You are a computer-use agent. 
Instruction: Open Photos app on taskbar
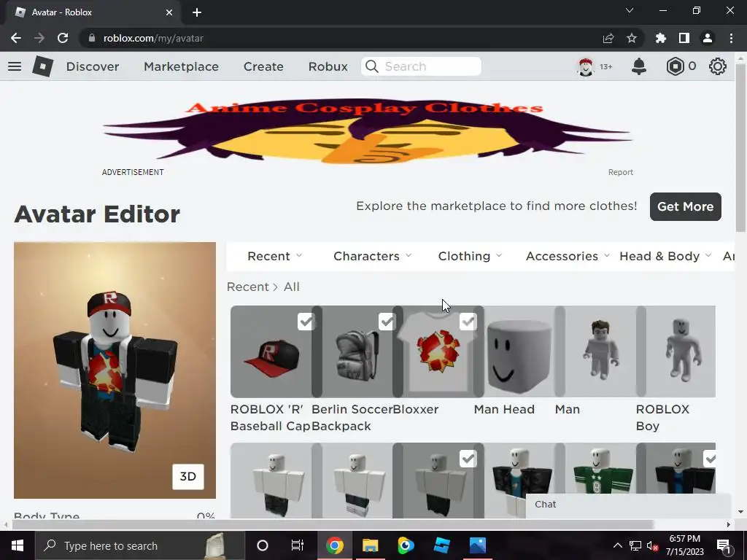point(477,545)
